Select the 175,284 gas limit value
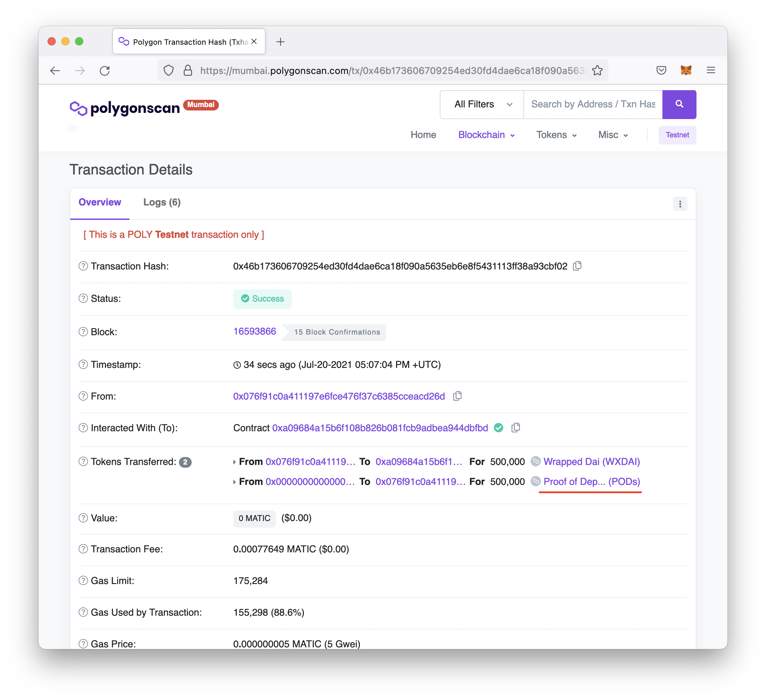766x700 pixels. coord(251,581)
